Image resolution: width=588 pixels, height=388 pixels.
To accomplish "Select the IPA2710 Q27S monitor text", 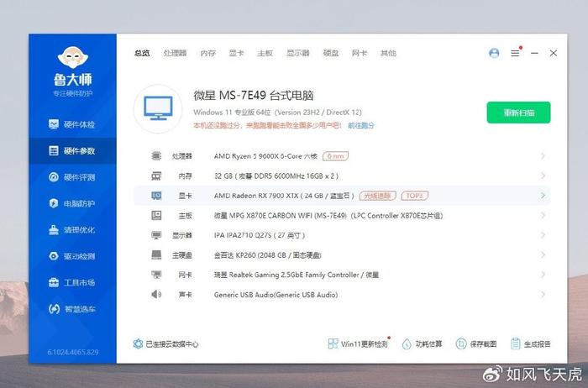I will click(260, 235).
